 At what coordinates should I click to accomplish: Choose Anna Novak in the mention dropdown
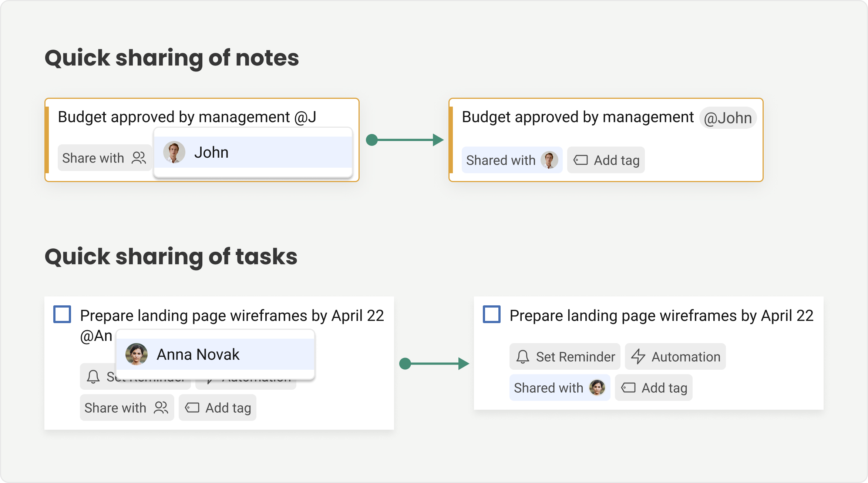(215, 354)
